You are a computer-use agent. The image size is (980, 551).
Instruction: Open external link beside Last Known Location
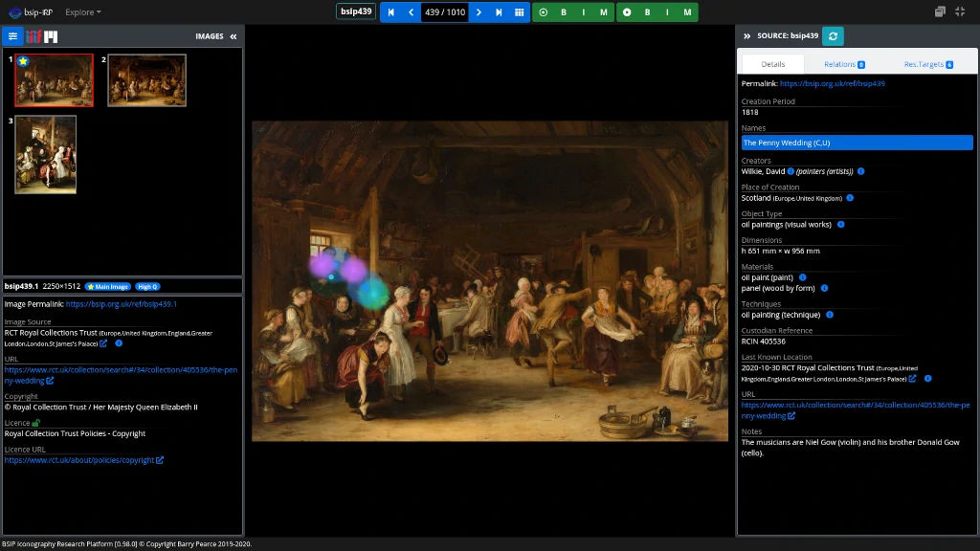[x=912, y=379]
